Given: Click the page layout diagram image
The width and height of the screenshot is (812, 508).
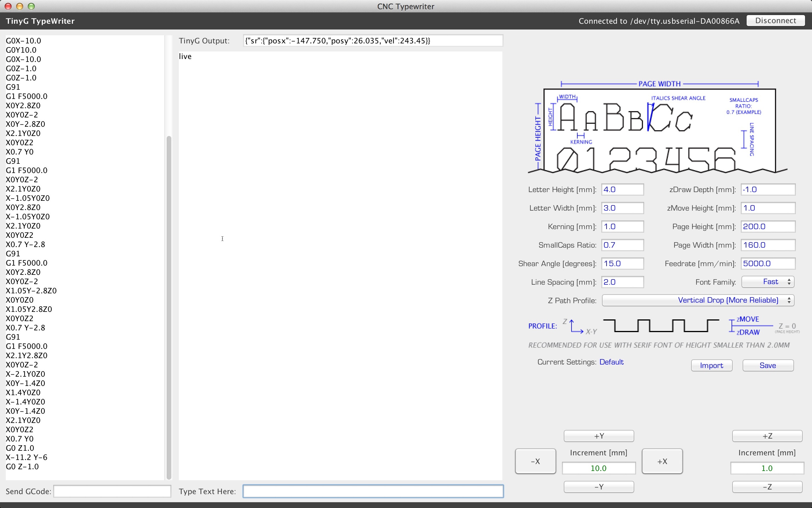Looking at the screenshot, I should [x=659, y=128].
